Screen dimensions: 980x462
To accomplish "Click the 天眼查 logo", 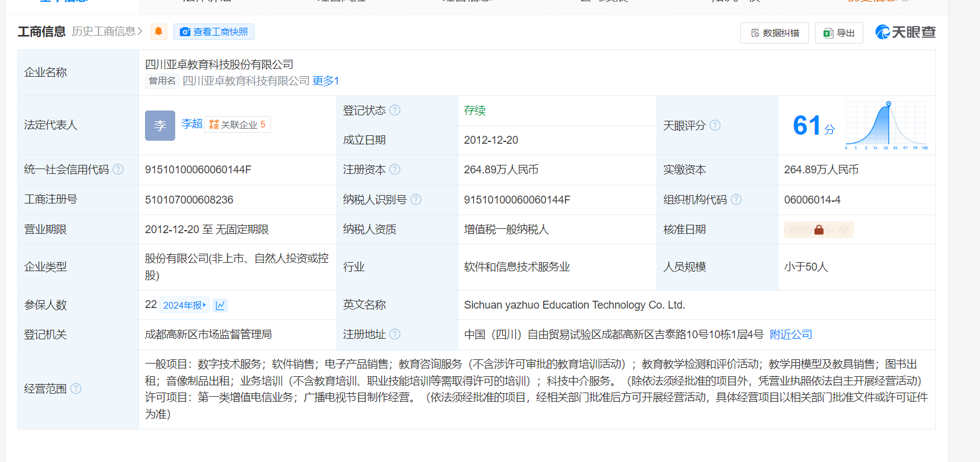I will pyautogui.click(x=906, y=32).
